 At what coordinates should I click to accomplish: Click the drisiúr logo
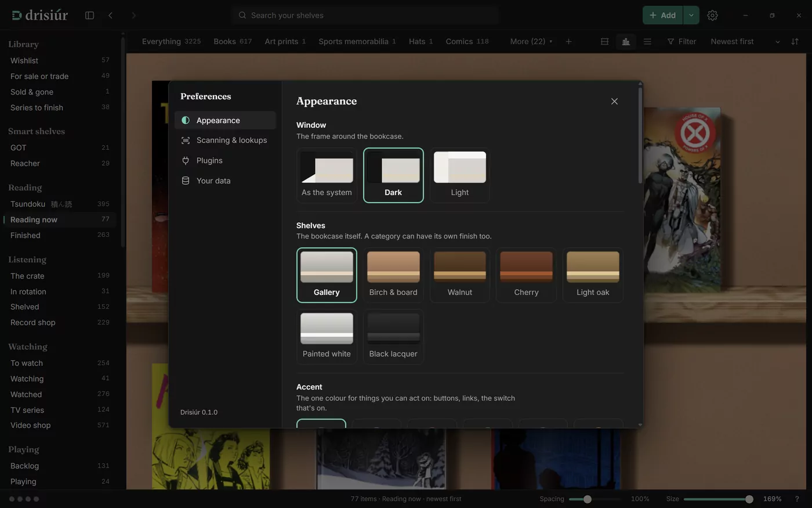point(39,15)
